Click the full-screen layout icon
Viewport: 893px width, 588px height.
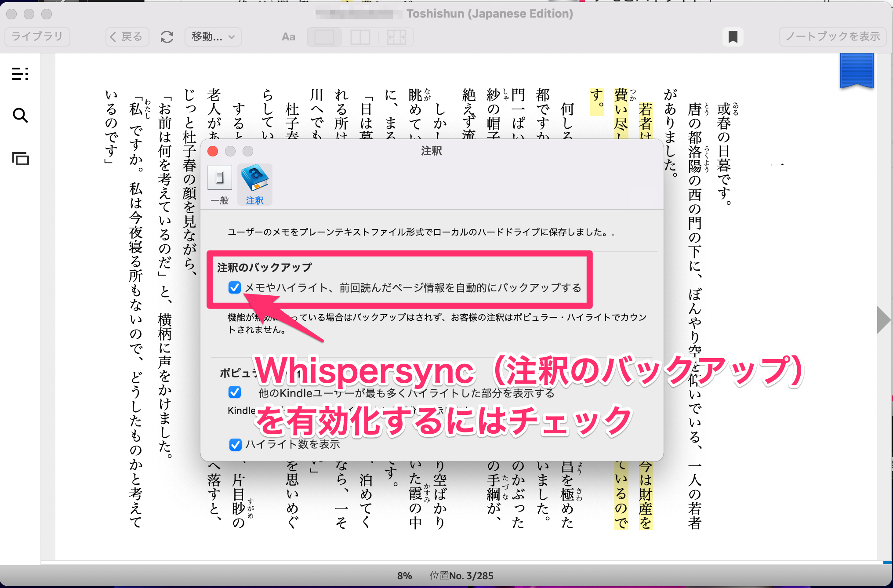tap(396, 36)
